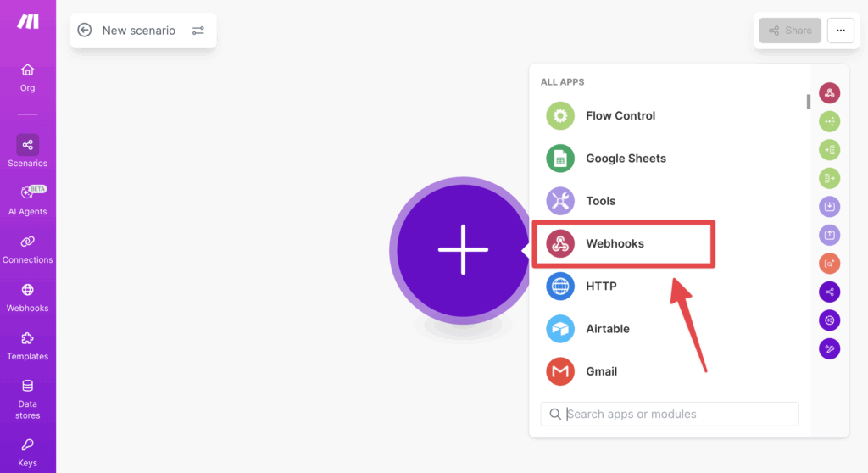Open the Keys section

[x=28, y=453]
